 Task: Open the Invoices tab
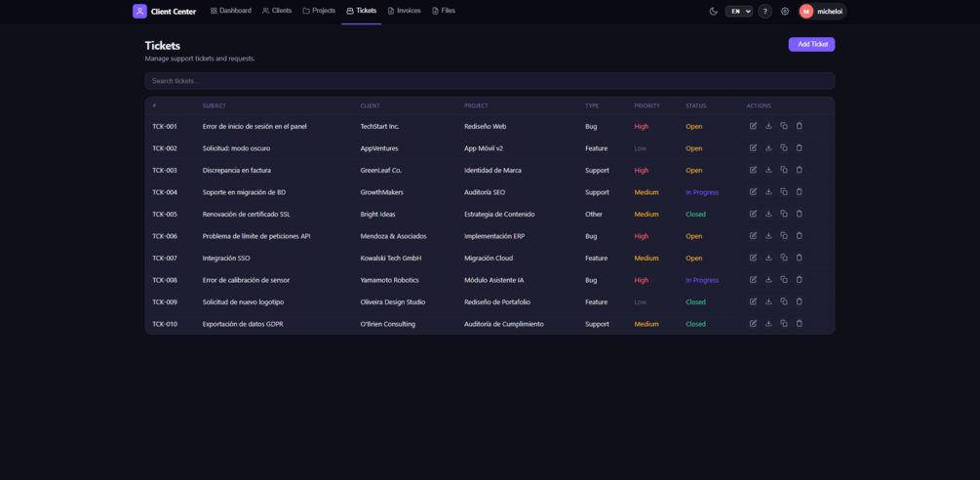coord(405,11)
